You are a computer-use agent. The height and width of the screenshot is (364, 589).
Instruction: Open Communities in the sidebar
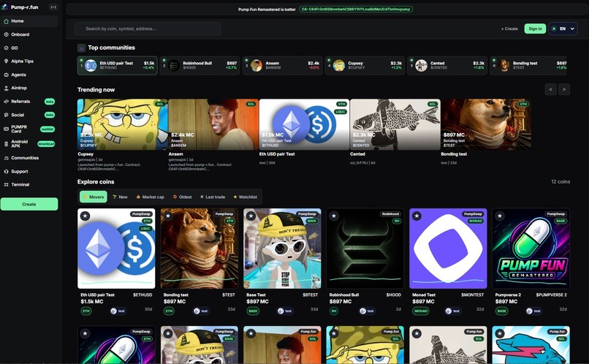[x=29, y=158]
